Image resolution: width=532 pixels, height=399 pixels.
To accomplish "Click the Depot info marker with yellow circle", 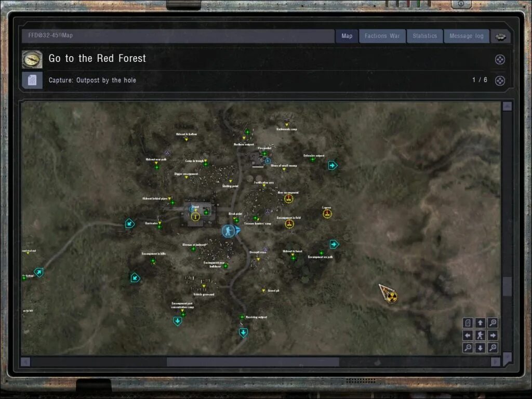I will [195, 217].
